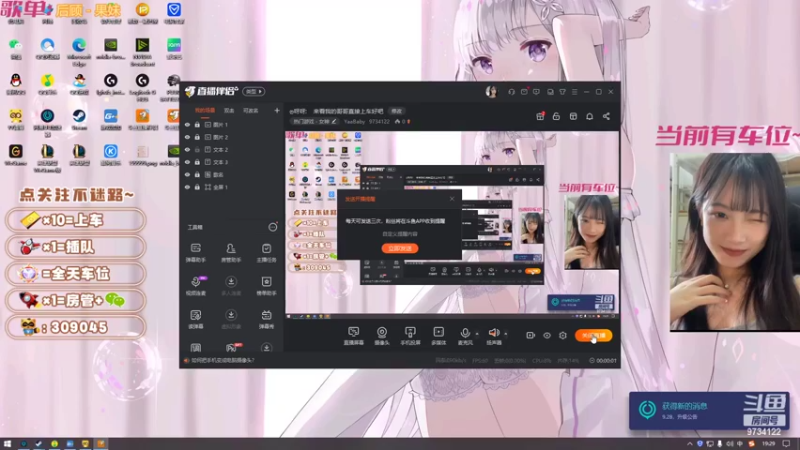Open the gift box icon with the red dot
Image resolution: width=800 pixels, height=450 pixels.
pos(540,116)
